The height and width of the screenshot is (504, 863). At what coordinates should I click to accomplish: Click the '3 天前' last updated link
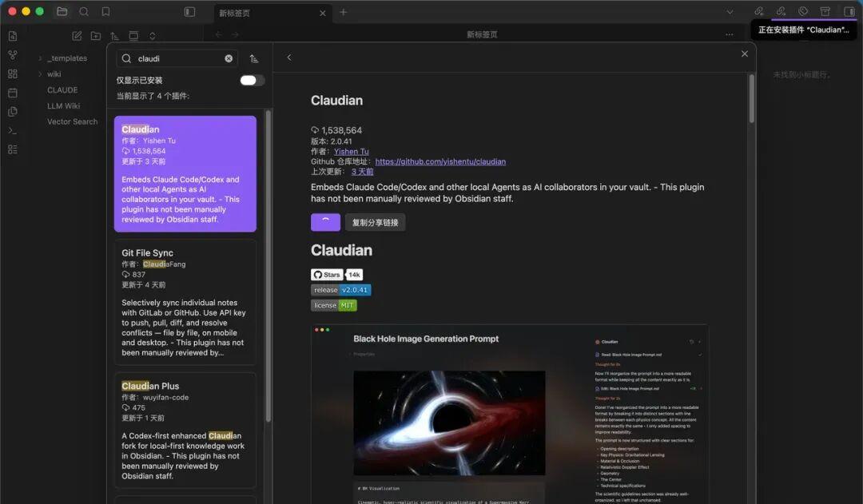[362, 172]
